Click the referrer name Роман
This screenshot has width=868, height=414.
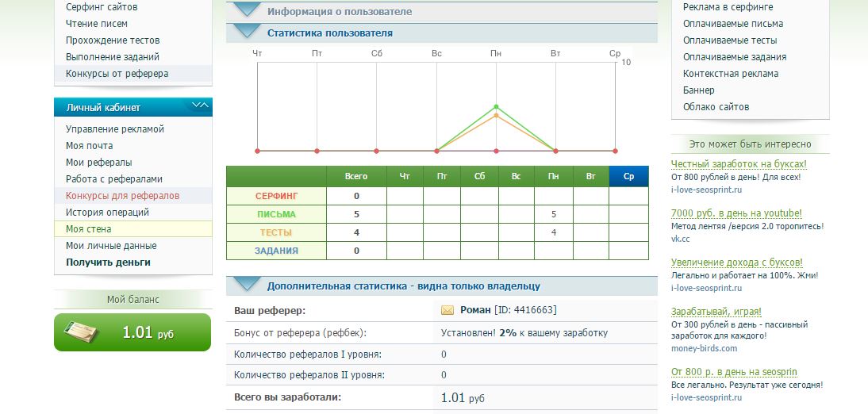point(475,310)
